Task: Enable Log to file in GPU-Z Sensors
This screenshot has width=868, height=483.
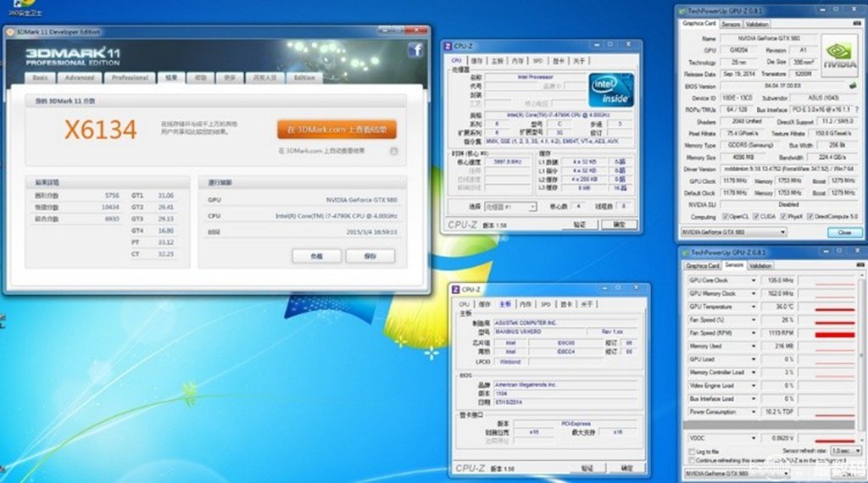Action: 692,452
